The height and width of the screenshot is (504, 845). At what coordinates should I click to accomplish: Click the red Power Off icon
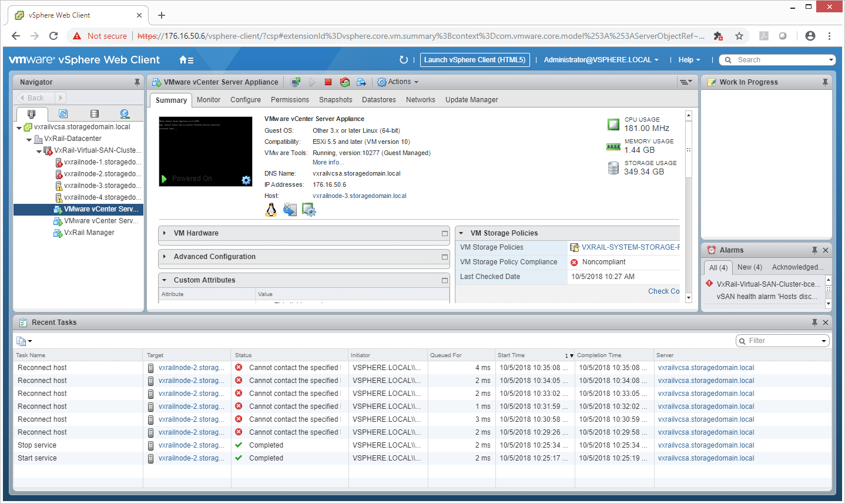click(328, 82)
